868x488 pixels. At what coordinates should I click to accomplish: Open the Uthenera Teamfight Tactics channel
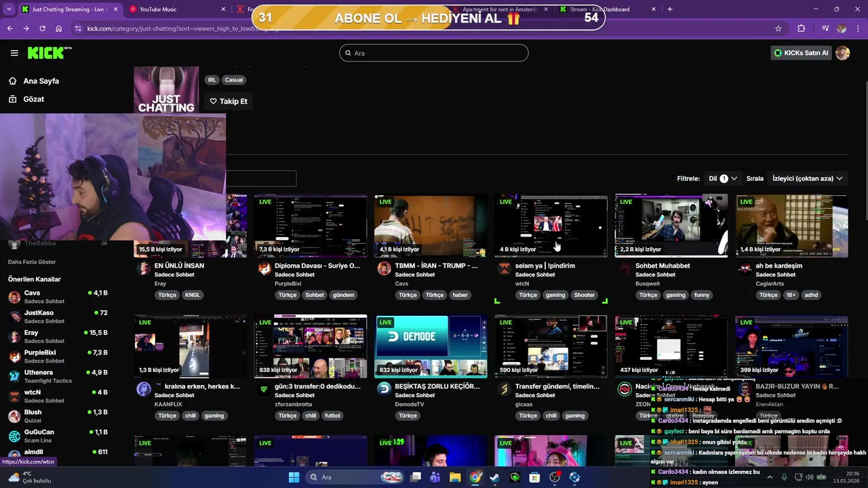(x=58, y=376)
